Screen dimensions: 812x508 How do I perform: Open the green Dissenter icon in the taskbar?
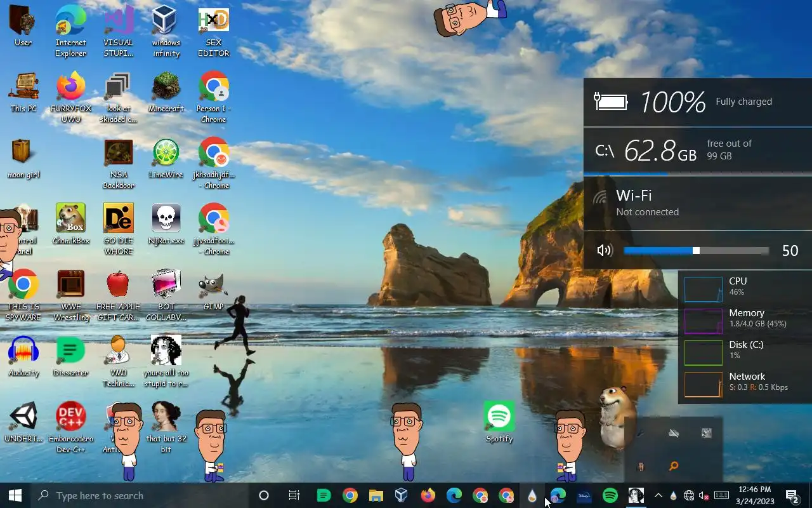point(324,495)
